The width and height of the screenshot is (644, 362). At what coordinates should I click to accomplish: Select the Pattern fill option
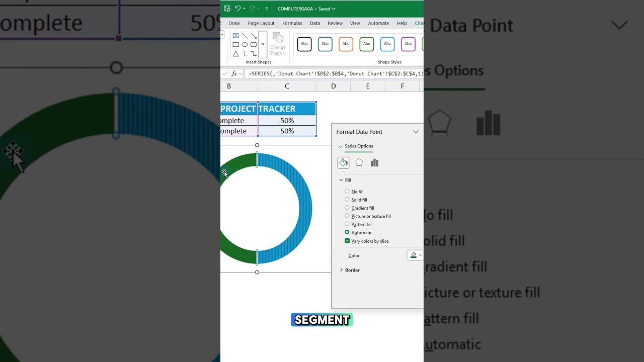[x=347, y=224]
